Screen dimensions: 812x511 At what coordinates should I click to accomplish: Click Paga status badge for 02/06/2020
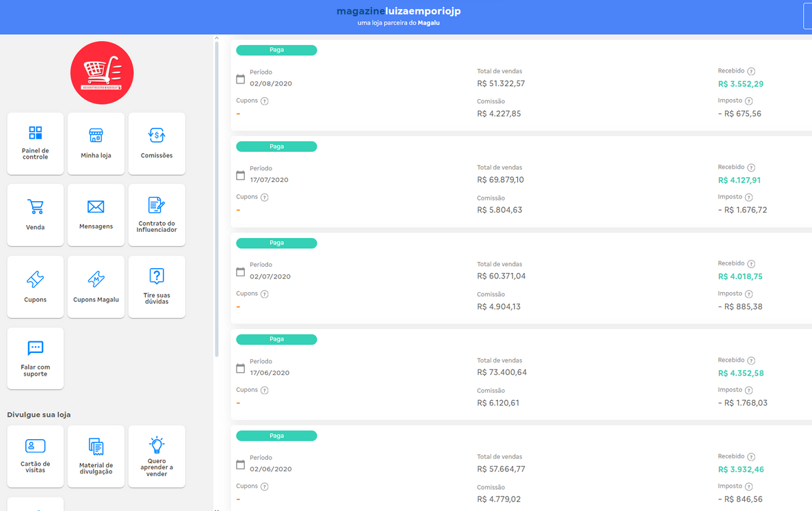[x=276, y=436]
